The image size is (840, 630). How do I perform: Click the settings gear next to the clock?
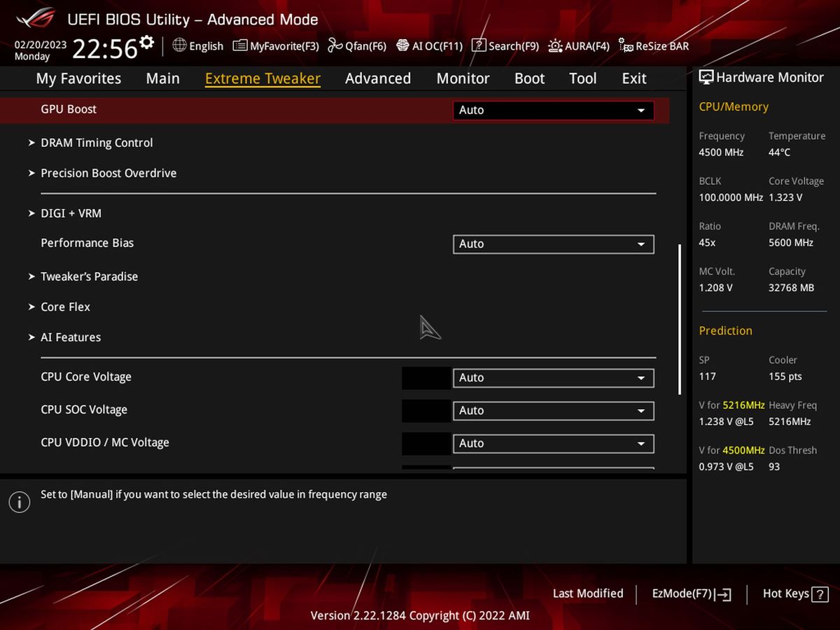tap(146, 42)
